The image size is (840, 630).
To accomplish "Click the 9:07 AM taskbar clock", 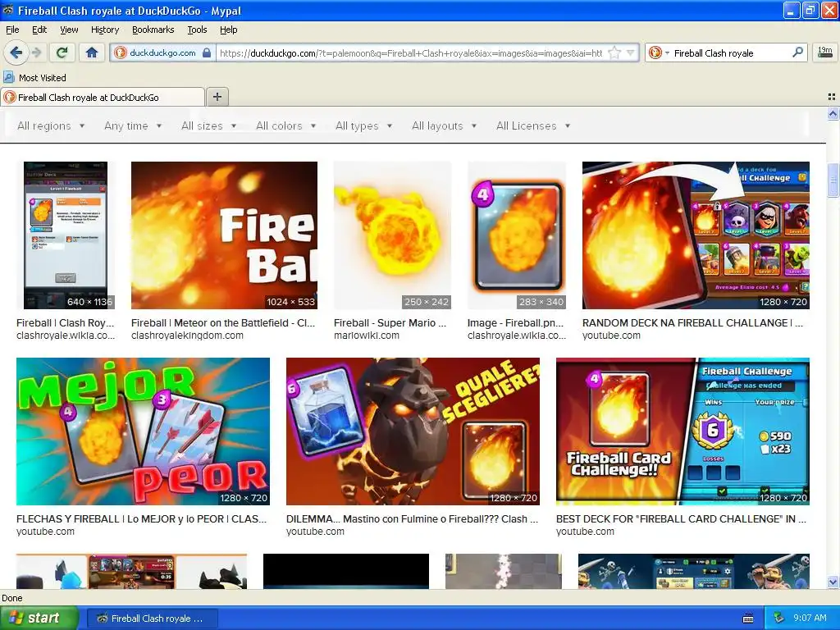I will (x=810, y=619).
